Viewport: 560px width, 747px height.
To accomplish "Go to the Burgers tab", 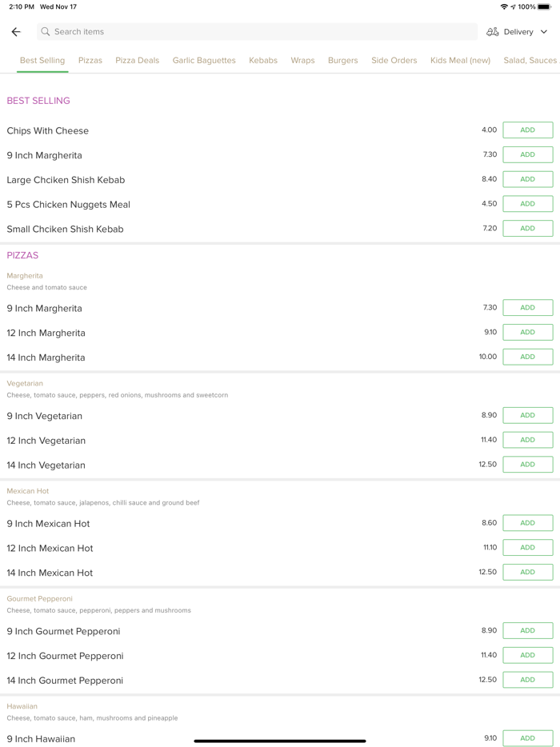I will tap(342, 61).
